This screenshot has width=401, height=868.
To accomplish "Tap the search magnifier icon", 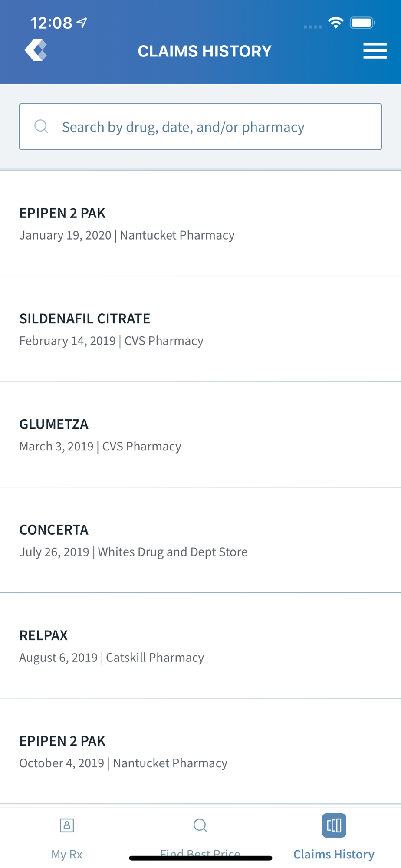I will coord(41,126).
